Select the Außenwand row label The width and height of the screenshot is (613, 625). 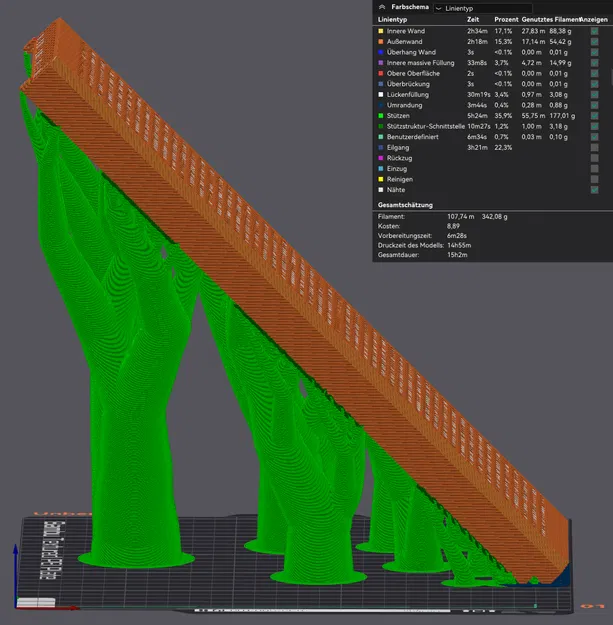pyautogui.click(x=405, y=41)
